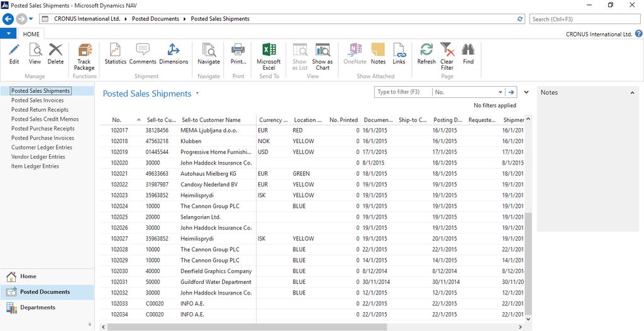
Task: Select shipment number 102030
Action: 119,271
